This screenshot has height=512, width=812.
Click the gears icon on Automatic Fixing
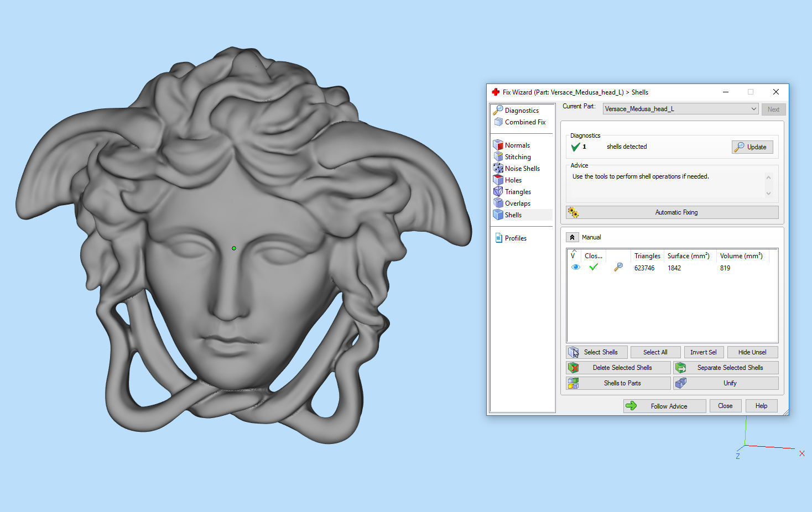(x=573, y=212)
